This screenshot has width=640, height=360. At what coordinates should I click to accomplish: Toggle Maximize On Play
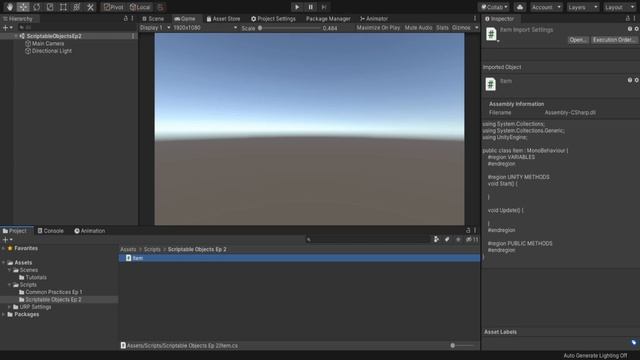tap(378, 28)
